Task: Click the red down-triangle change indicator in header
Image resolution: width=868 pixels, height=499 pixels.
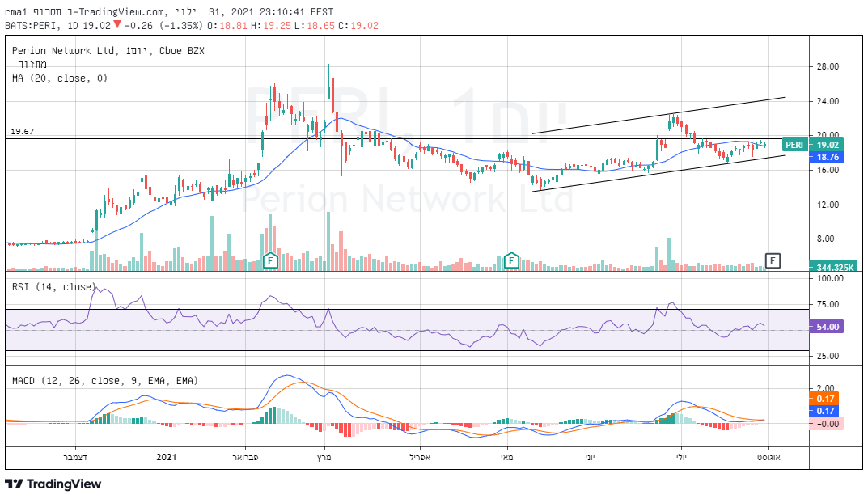Action: point(116,25)
